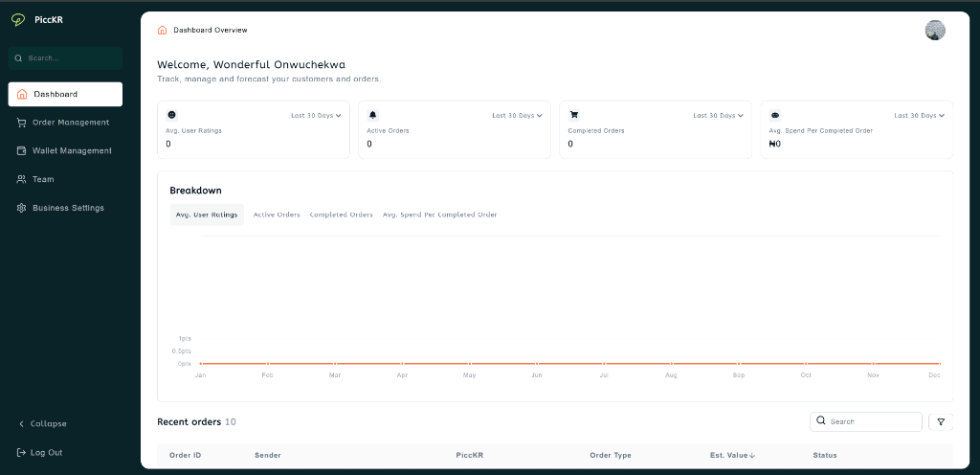Click the Recent orders Search field
Viewport: 980px width, 475px height.
865,422
